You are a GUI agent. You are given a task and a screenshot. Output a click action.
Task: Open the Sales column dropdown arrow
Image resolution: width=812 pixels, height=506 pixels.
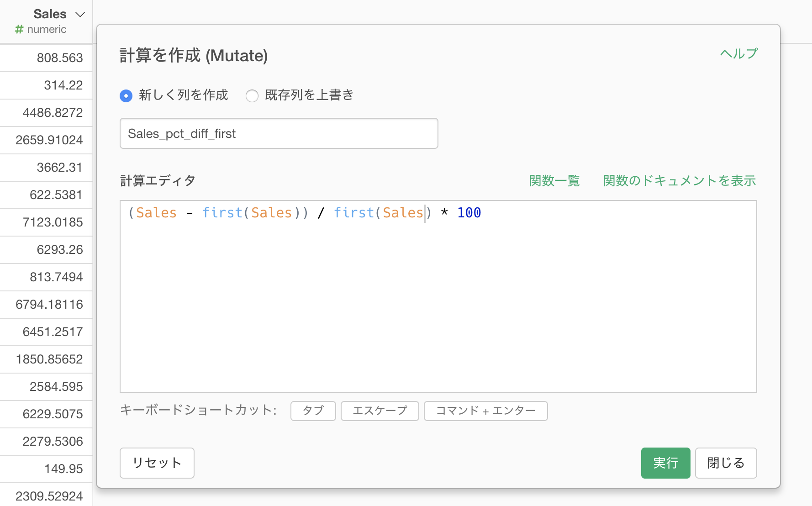[x=80, y=15]
